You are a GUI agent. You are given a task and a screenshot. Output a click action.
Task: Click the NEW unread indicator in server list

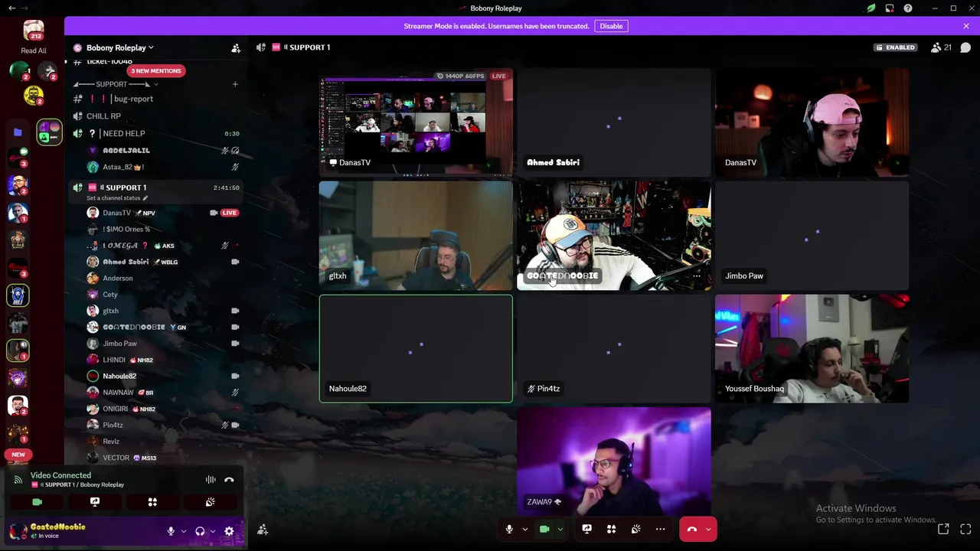point(18,455)
